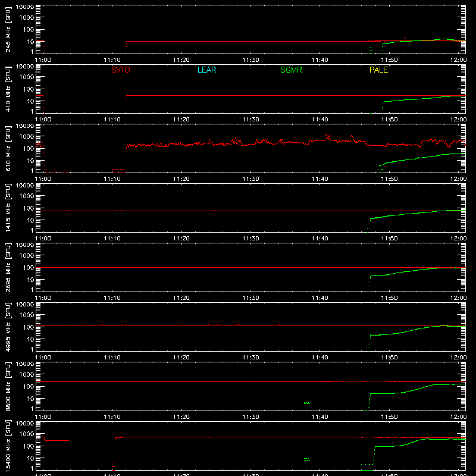The image size is (476, 476).
Task: Click small green dashes near 11:38 in 8800 MHz plot
Action: click(x=307, y=403)
